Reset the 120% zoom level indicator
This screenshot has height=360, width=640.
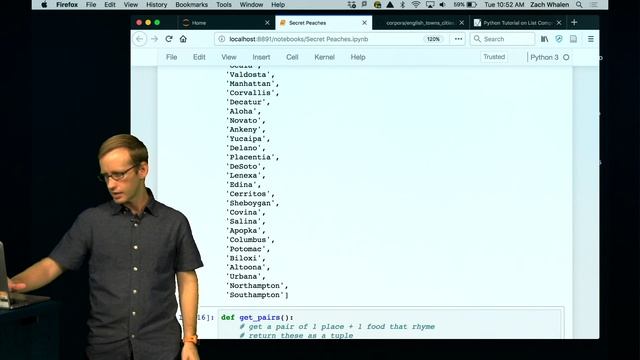click(433, 39)
